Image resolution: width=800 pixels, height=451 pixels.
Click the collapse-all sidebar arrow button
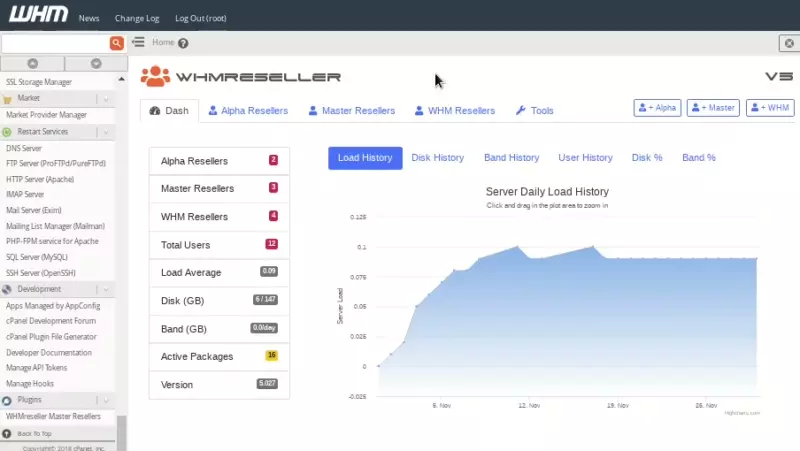[33, 63]
